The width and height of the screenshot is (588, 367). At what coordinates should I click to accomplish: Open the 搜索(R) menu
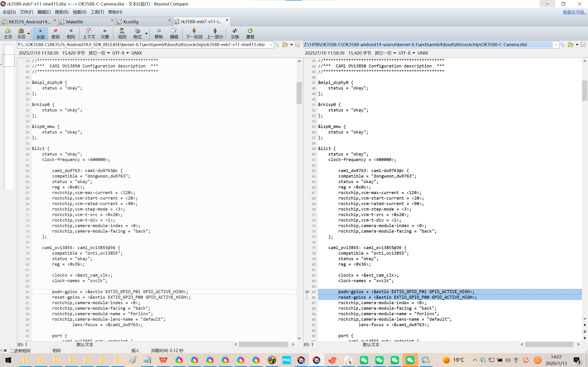[62, 12]
